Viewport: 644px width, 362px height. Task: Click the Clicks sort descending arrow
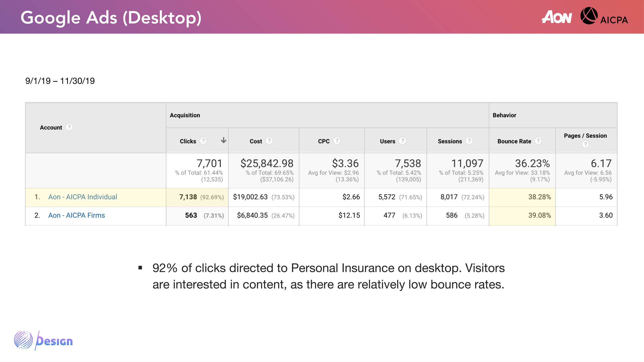(223, 140)
